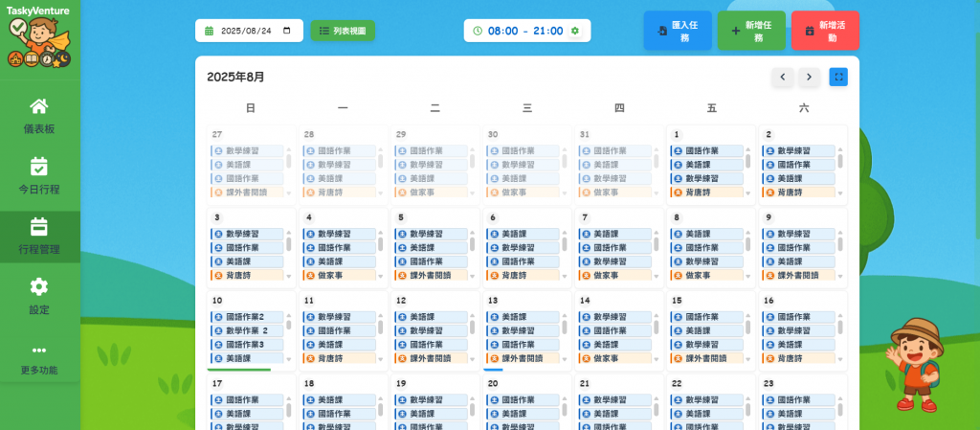The height and width of the screenshot is (430, 980).
Task: Click the TaskyVenture mascot logo
Action: 38,41
